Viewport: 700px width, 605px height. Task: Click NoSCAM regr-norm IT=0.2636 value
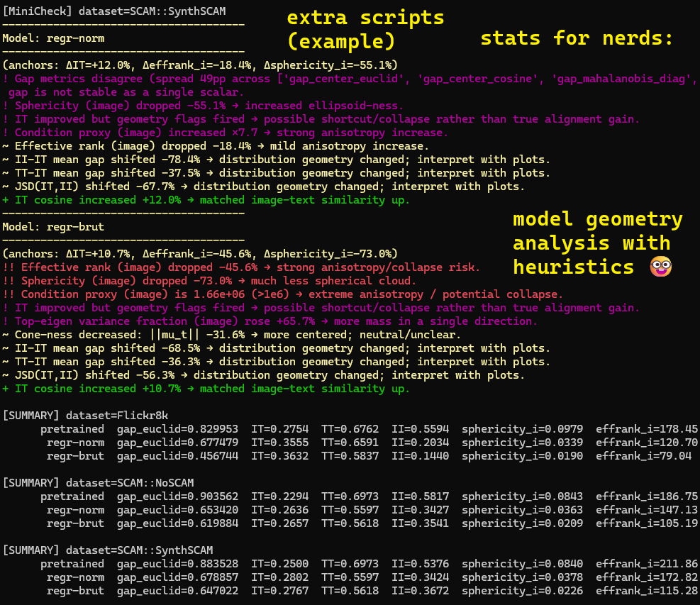(x=280, y=510)
